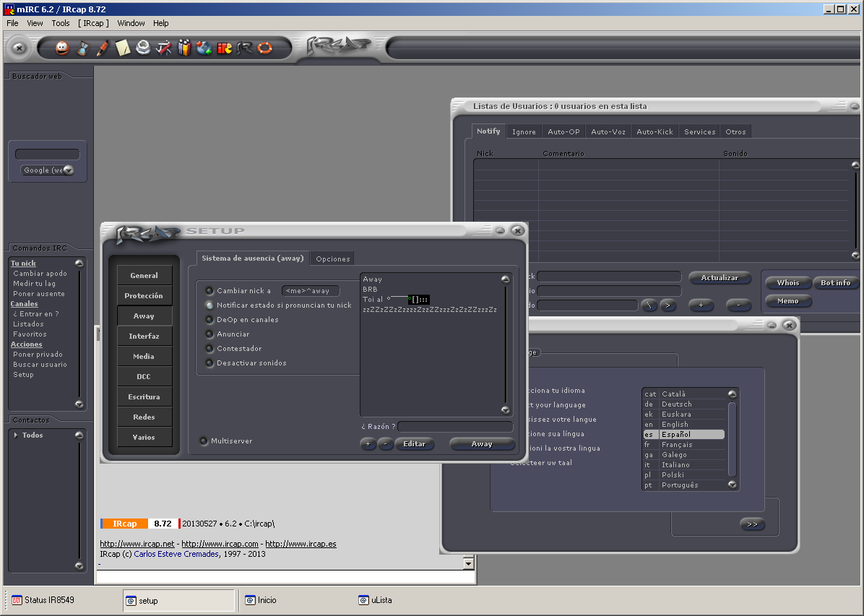
Task: Switch to the Opciones tab in setup
Action: pyautogui.click(x=333, y=259)
